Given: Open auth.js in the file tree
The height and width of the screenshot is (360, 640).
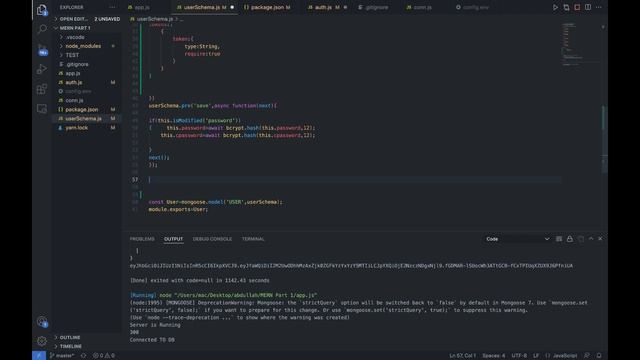Looking at the screenshot, I should 88,82.
